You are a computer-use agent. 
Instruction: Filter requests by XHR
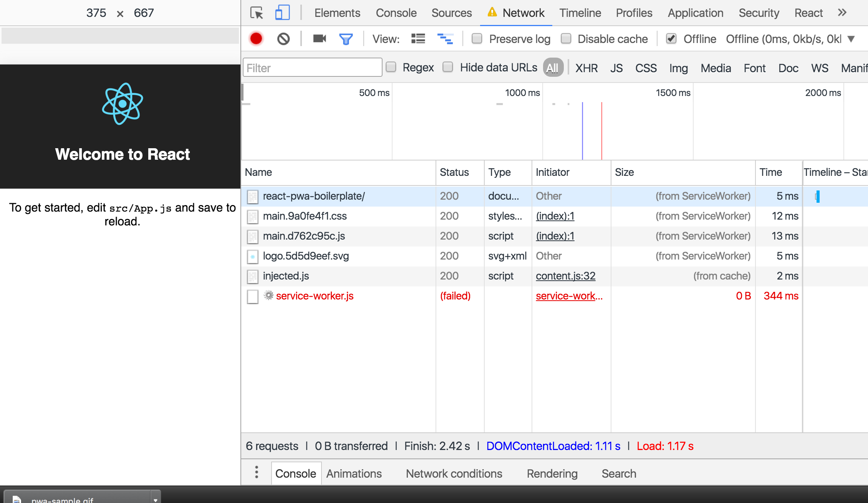[x=586, y=68]
